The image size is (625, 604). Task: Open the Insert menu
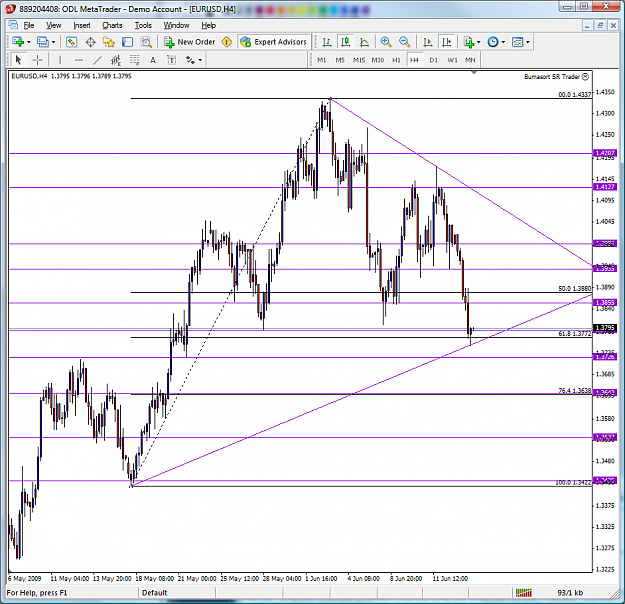click(x=82, y=26)
